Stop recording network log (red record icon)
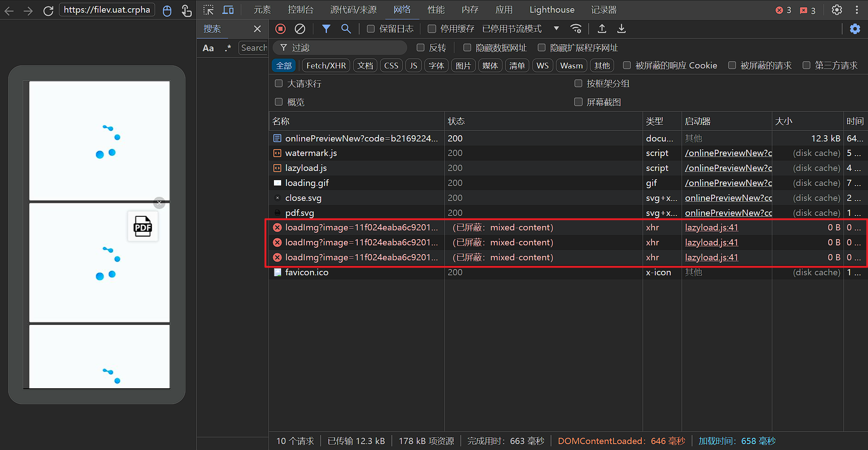Screen dimensions: 868x450 281,29
